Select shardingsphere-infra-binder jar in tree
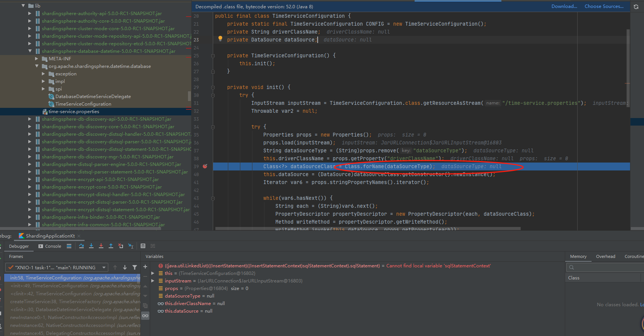 [101, 217]
